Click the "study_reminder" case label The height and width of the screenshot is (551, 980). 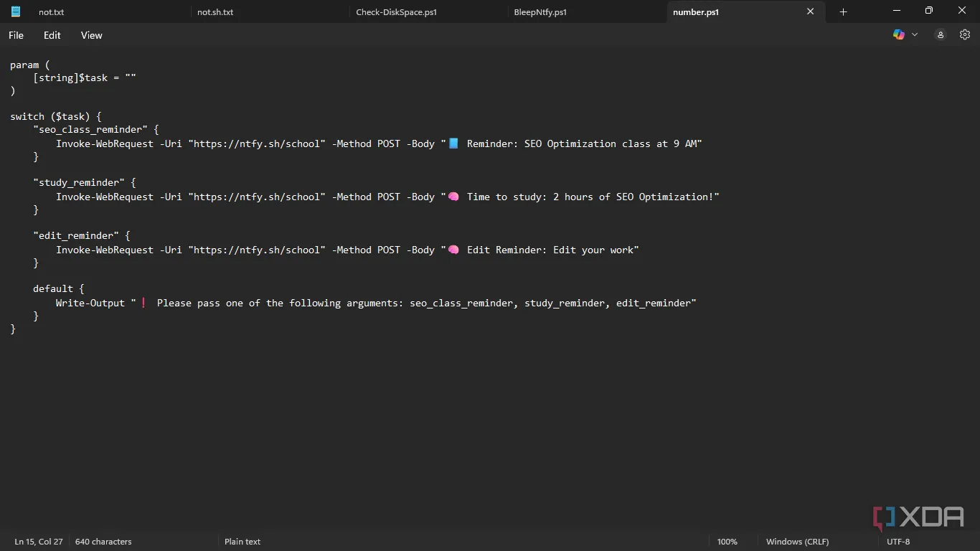(79, 182)
